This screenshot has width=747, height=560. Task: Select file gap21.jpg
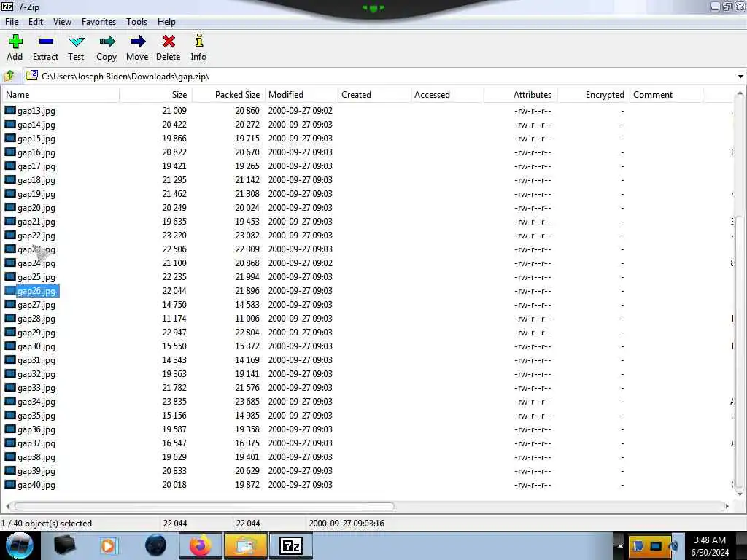click(36, 222)
